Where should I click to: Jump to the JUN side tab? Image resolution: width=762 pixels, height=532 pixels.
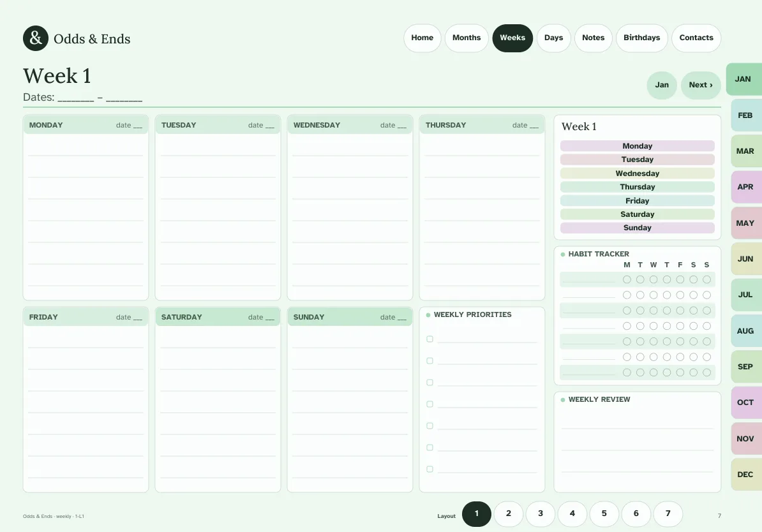point(746,259)
